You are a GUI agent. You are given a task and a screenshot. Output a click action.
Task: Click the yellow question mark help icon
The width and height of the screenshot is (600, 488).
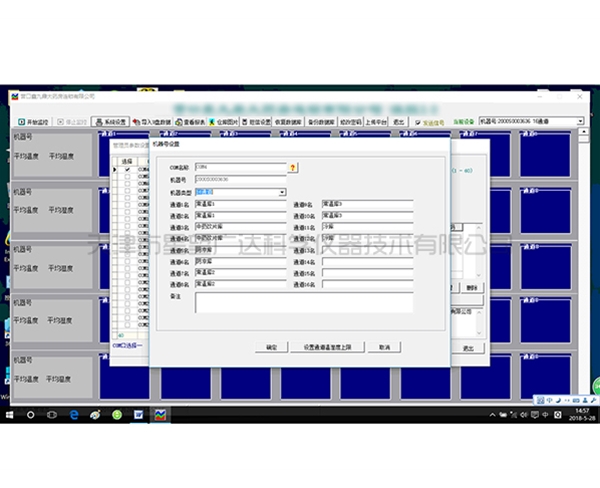(293, 168)
